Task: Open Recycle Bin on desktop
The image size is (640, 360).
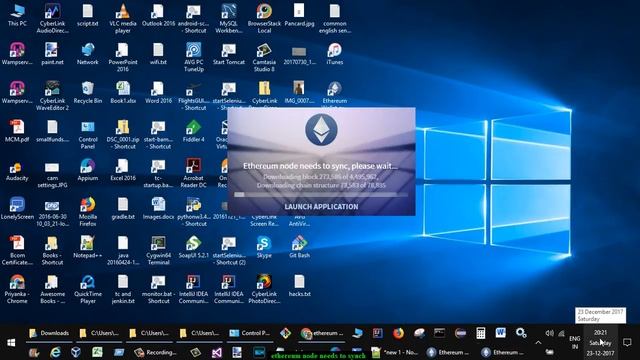Action: (x=88, y=92)
